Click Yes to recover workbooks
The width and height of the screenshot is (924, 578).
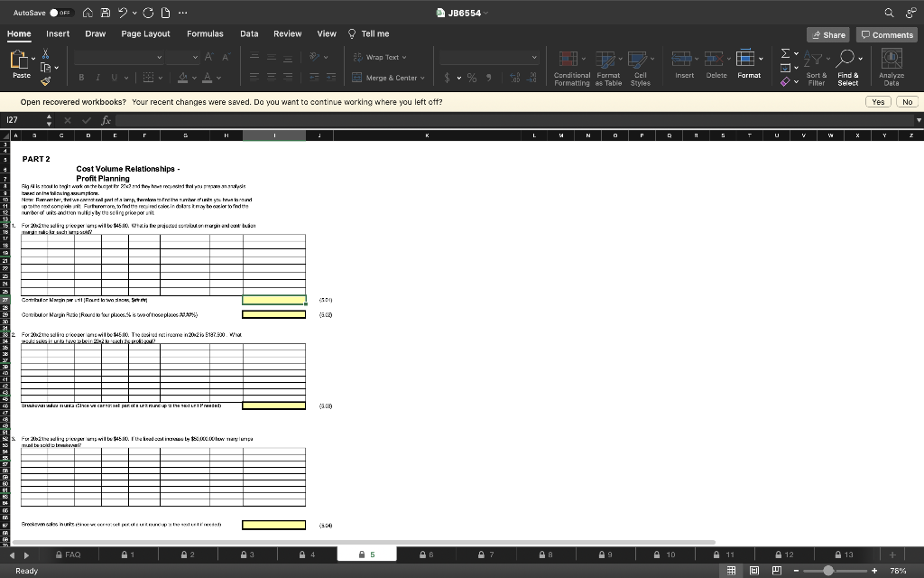(878, 102)
